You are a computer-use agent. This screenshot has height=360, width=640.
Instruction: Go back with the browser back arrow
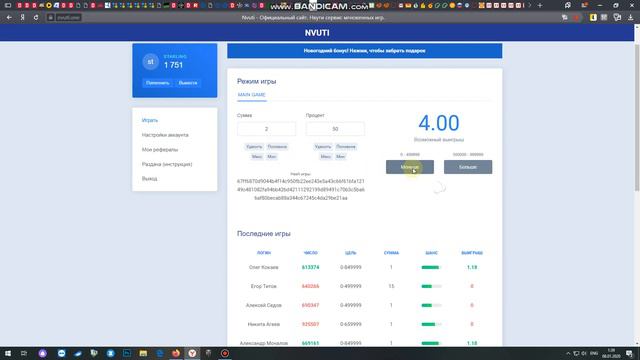tap(9, 18)
